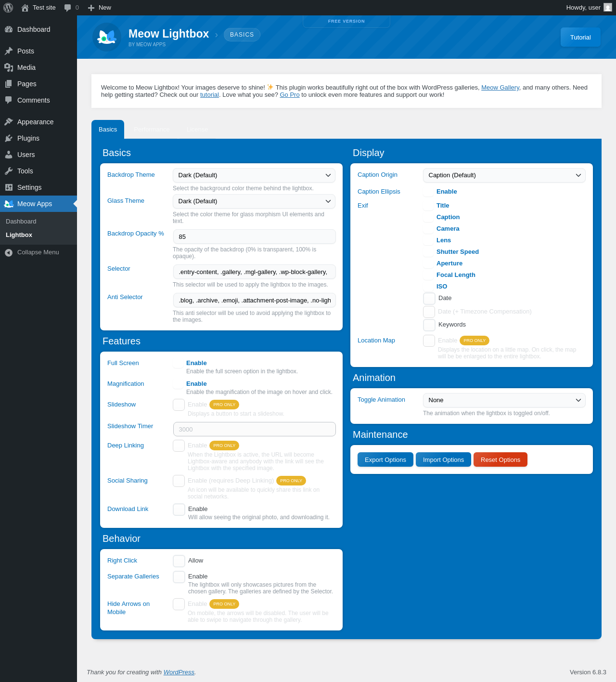Click the FREE VERSION label
616x682 pixels.
[x=346, y=21]
